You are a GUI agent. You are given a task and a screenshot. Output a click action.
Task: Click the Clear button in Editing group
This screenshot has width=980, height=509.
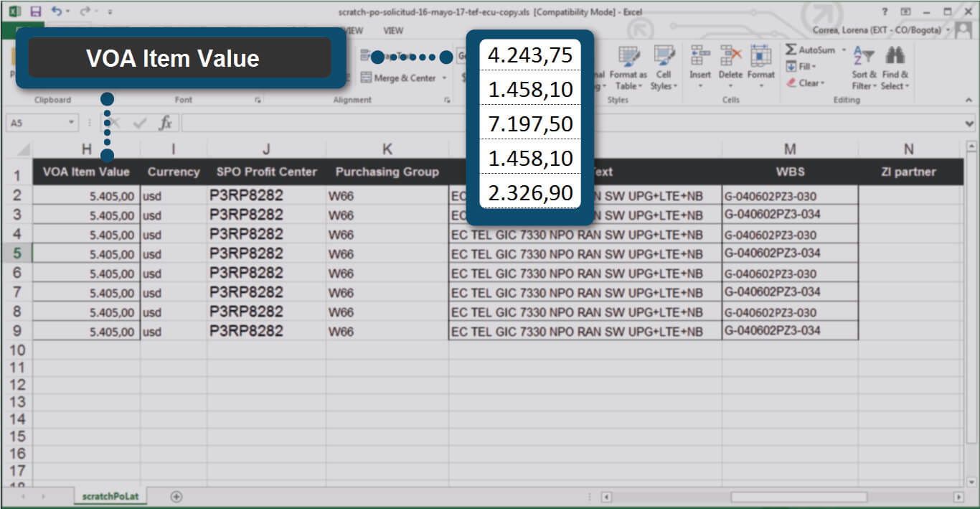[807, 83]
